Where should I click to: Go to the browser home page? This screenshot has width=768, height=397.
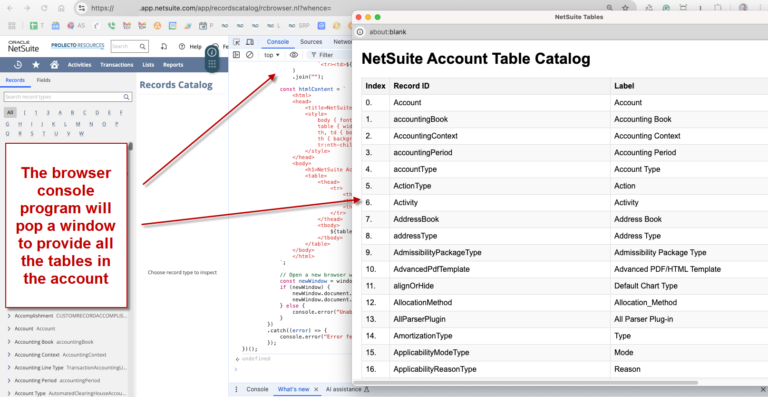(61, 8)
